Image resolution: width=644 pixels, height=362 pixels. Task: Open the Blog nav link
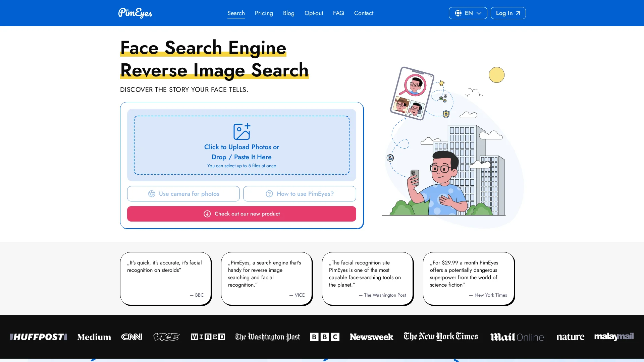click(x=288, y=13)
